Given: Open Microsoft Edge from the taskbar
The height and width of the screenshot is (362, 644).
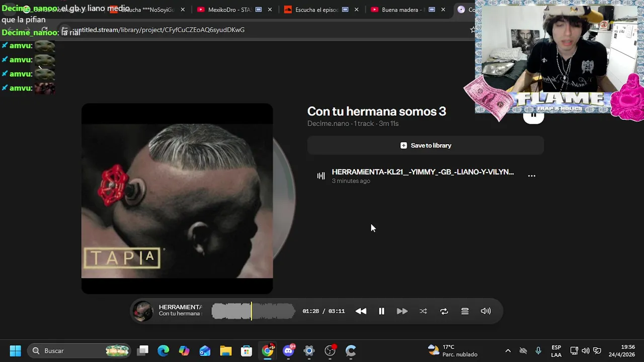Looking at the screenshot, I should [x=164, y=350].
